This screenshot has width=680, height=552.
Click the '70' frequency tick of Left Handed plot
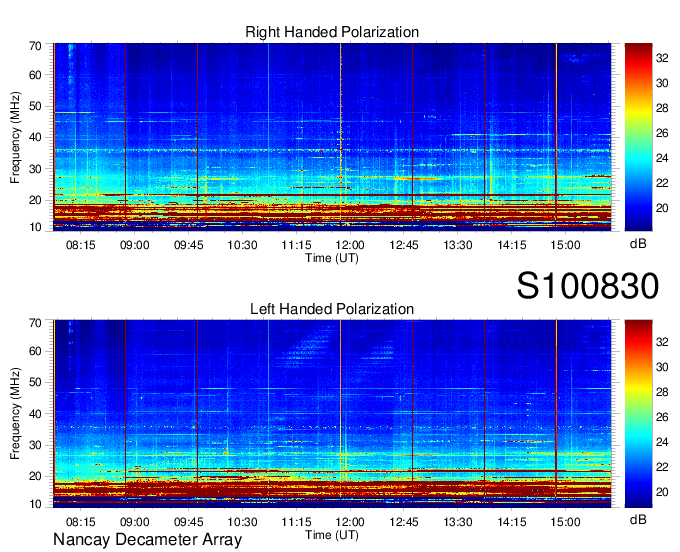(35, 323)
